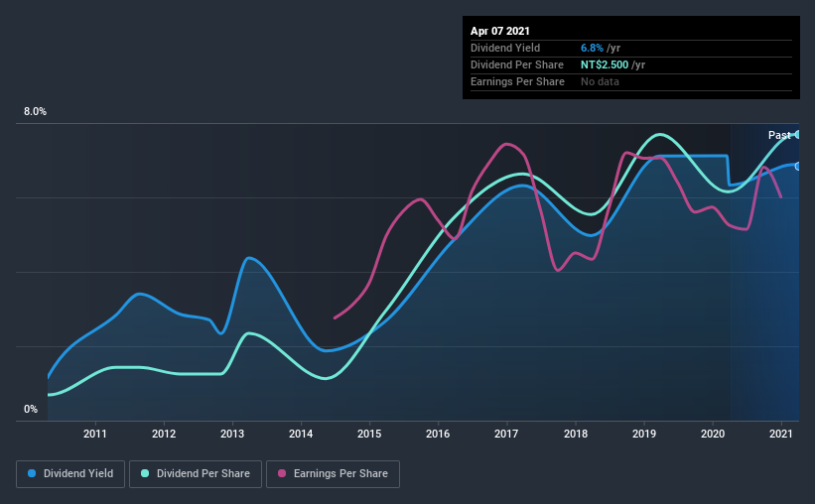Click the 2020 x-axis label
Screen dimensions: 815x504
coord(713,434)
